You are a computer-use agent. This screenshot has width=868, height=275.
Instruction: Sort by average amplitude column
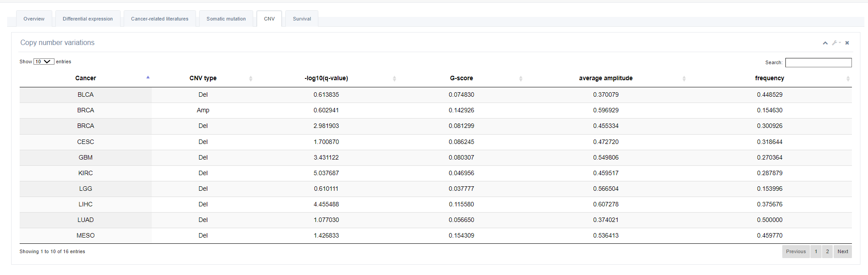tap(605, 78)
